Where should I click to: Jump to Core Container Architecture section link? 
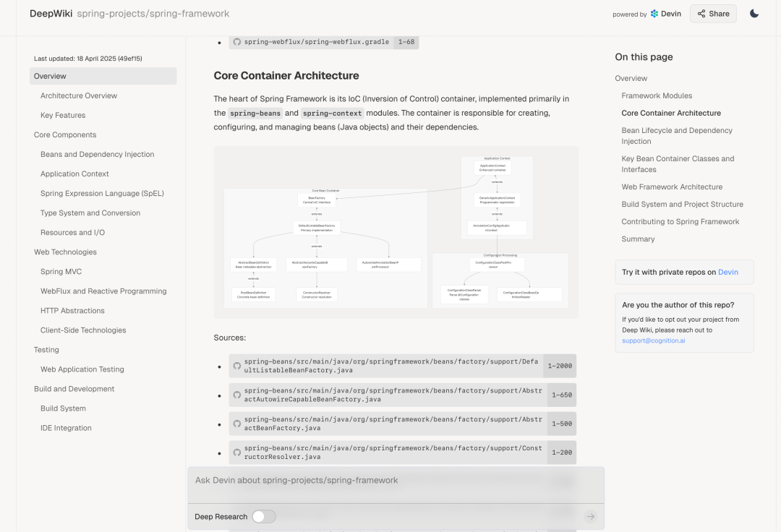671,113
